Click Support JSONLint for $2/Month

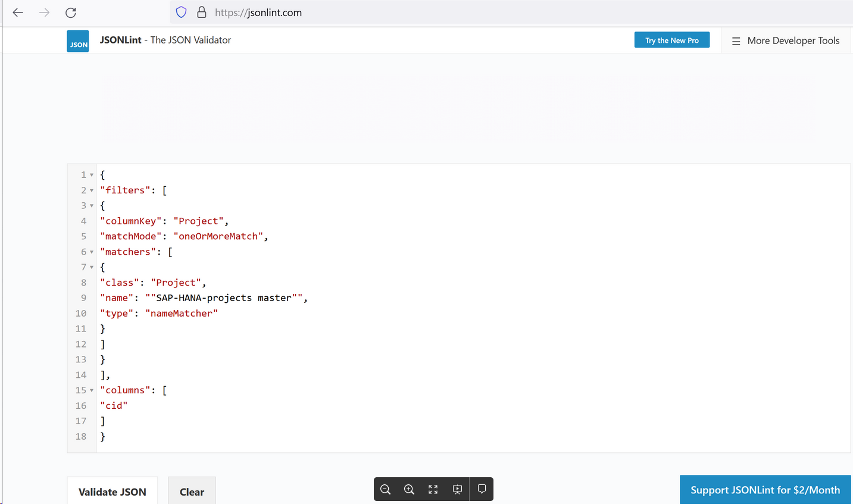coord(765,489)
